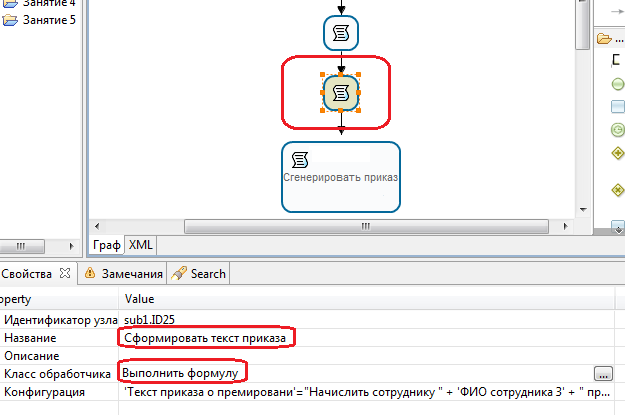Click the ellipsis button for Класс обработчика
This screenshot has height=415, width=625.
tap(602, 373)
